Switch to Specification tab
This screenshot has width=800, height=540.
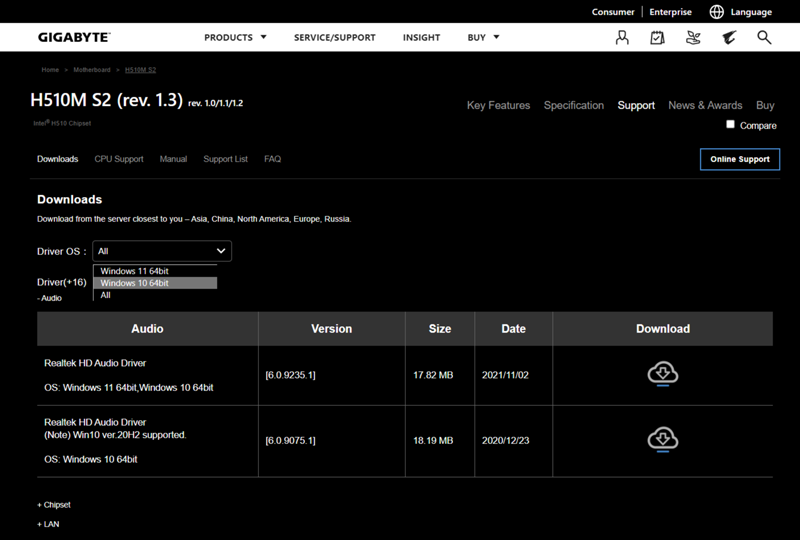[x=573, y=105]
